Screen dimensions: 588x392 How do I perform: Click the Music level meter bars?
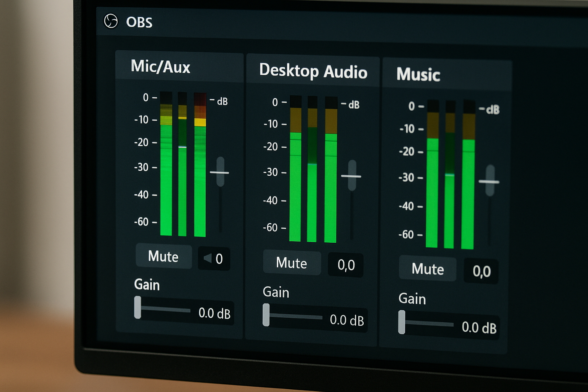pos(451,174)
